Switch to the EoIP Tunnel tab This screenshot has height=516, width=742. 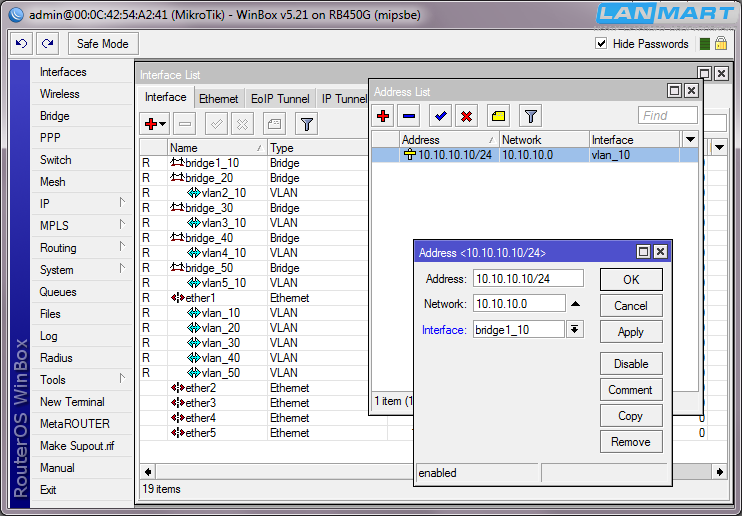(x=279, y=99)
